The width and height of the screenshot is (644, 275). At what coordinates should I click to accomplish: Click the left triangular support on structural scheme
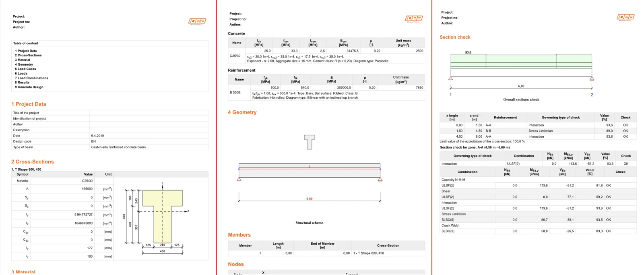pos(239,179)
